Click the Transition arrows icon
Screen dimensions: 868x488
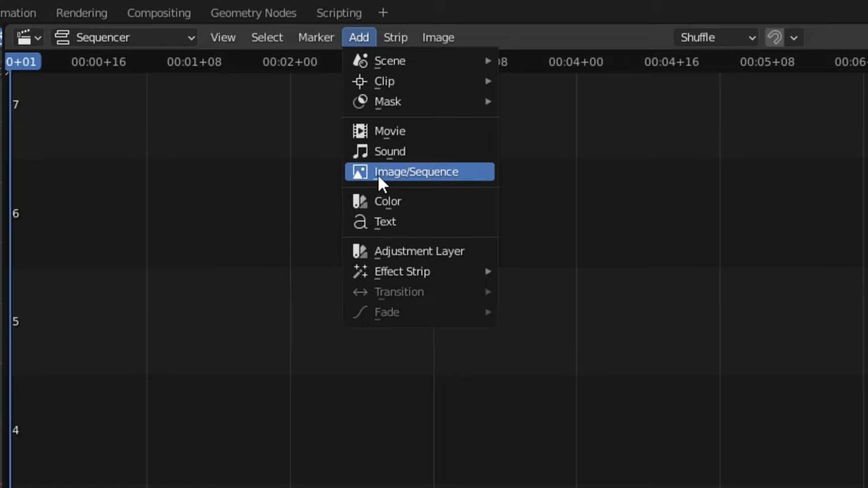pos(360,292)
